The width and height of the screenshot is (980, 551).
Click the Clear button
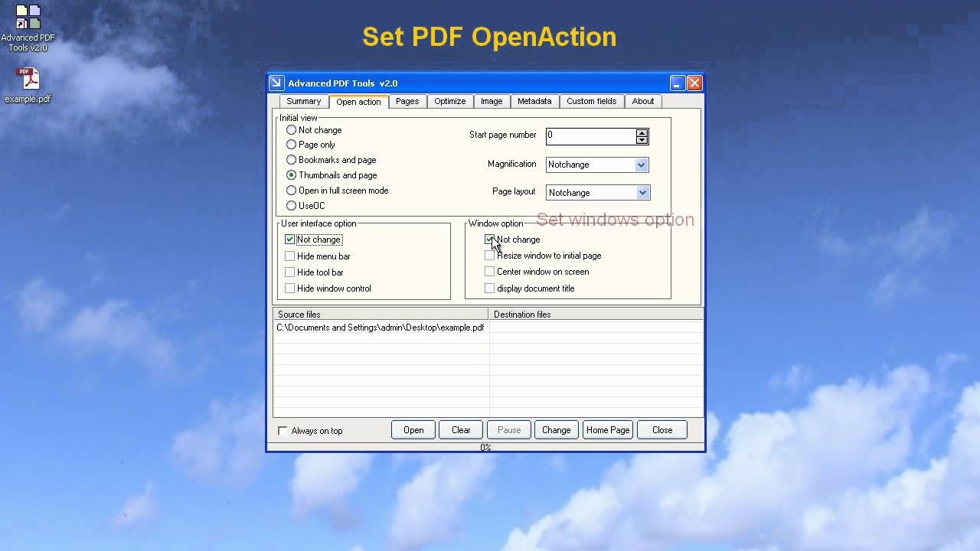click(x=461, y=430)
